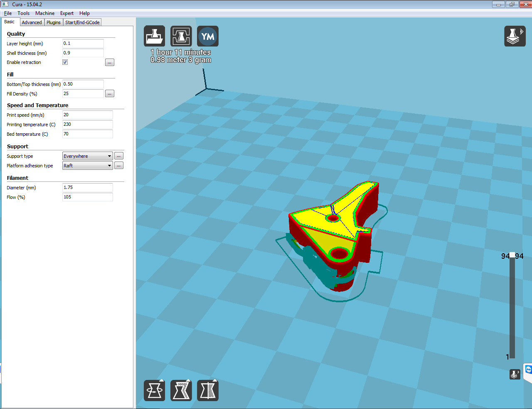The image size is (532, 409).
Task: Click the 'Quality' section heading
Action: click(16, 34)
